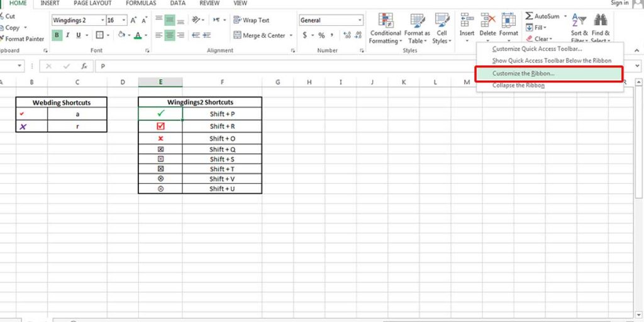Click the Cut command
The height and width of the screenshot is (322, 644).
click(8, 16)
